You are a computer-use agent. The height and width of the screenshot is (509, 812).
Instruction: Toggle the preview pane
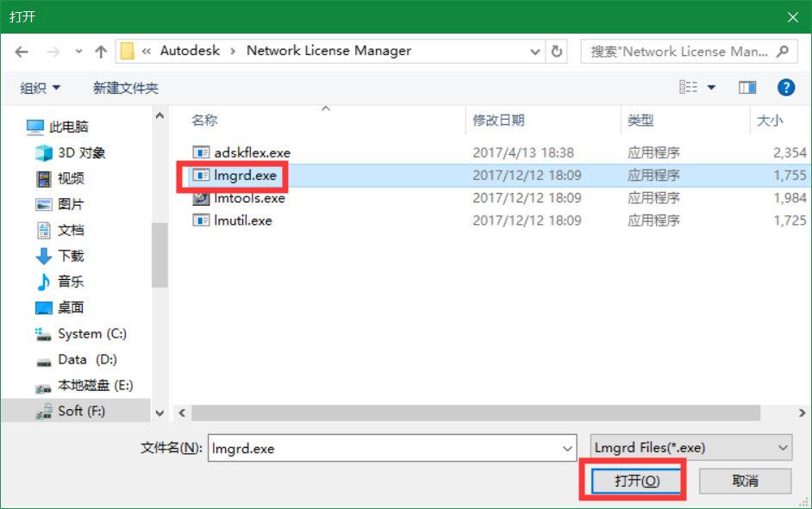point(747,88)
